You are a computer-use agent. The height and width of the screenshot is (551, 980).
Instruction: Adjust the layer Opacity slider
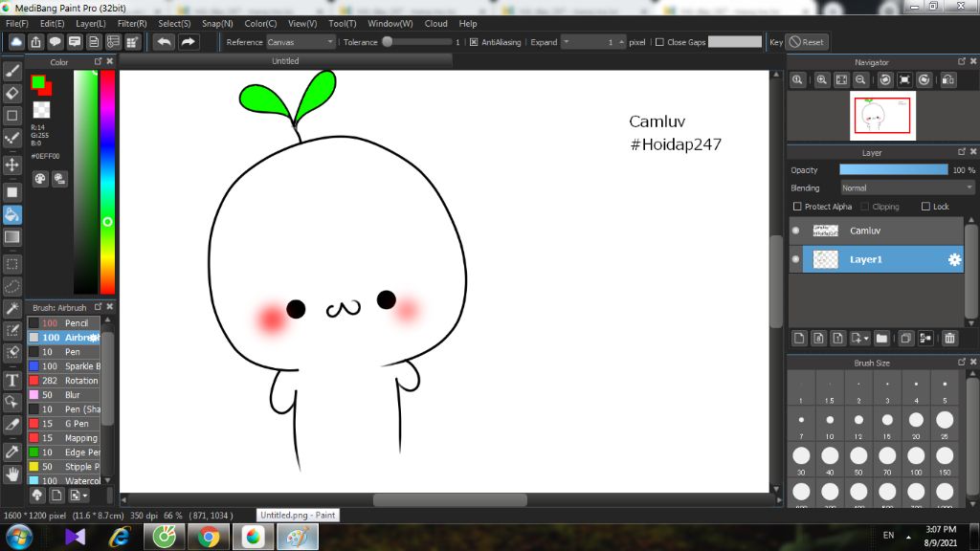(893, 170)
